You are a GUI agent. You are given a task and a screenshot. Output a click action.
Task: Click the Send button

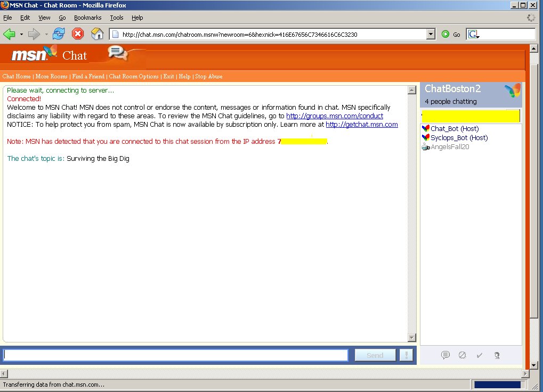(x=375, y=355)
